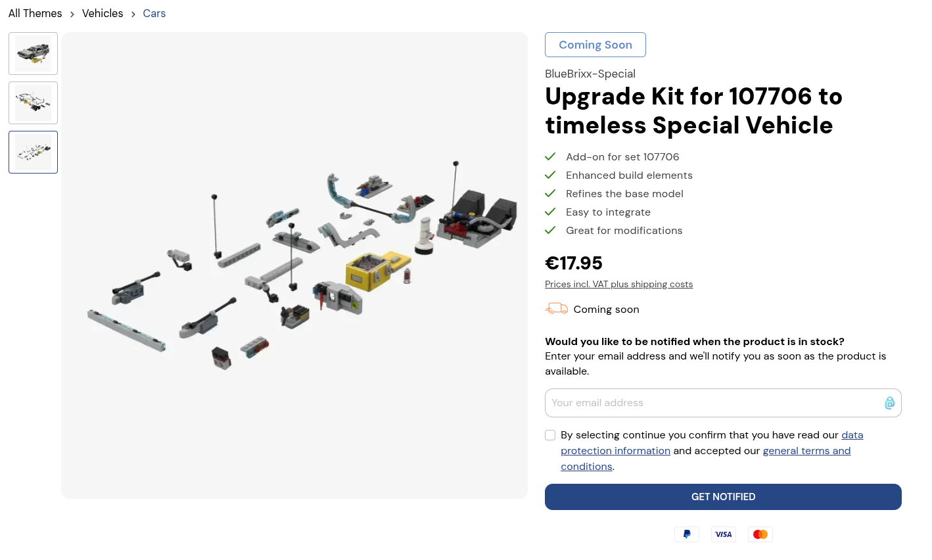The height and width of the screenshot is (560, 932).
Task: Click the password manager icon in email field
Action: click(x=889, y=403)
